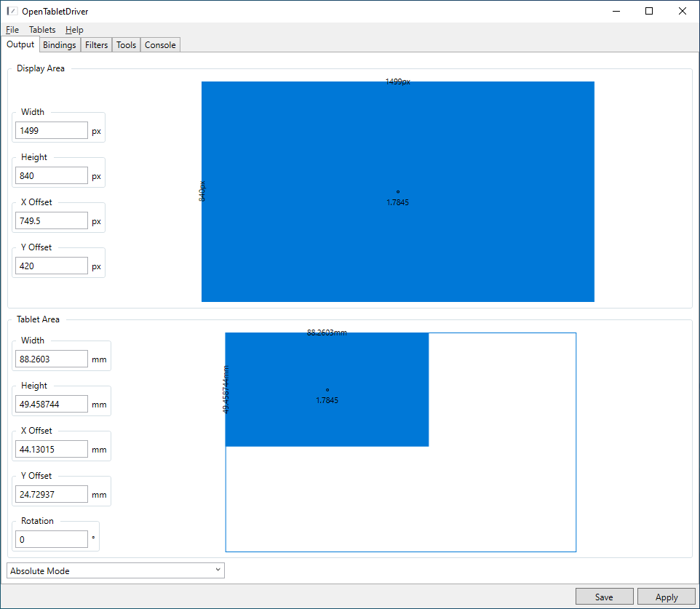The height and width of the screenshot is (609, 700).
Task: Switch to the Filters tab
Action: pyautogui.click(x=97, y=44)
